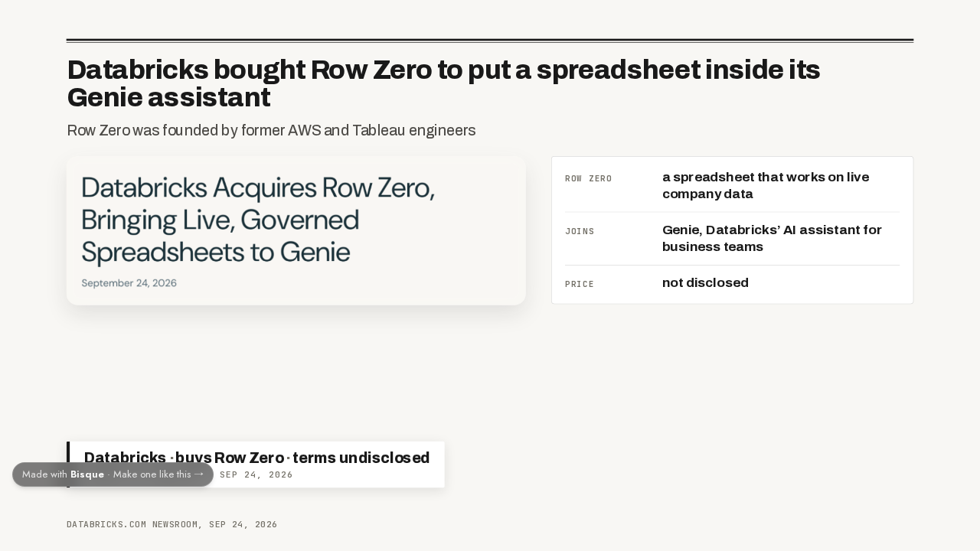
Task: Click the 'Made with Bisque' badge text
Action: (x=113, y=474)
